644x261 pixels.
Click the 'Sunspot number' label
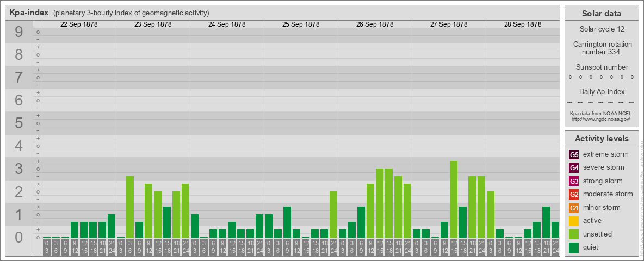(602, 67)
